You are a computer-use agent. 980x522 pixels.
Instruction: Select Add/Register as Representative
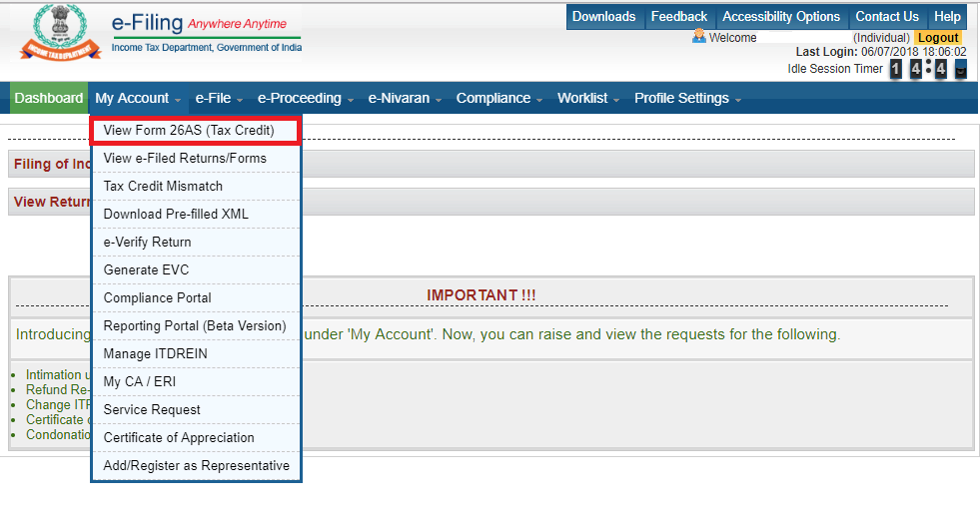pyautogui.click(x=196, y=465)
